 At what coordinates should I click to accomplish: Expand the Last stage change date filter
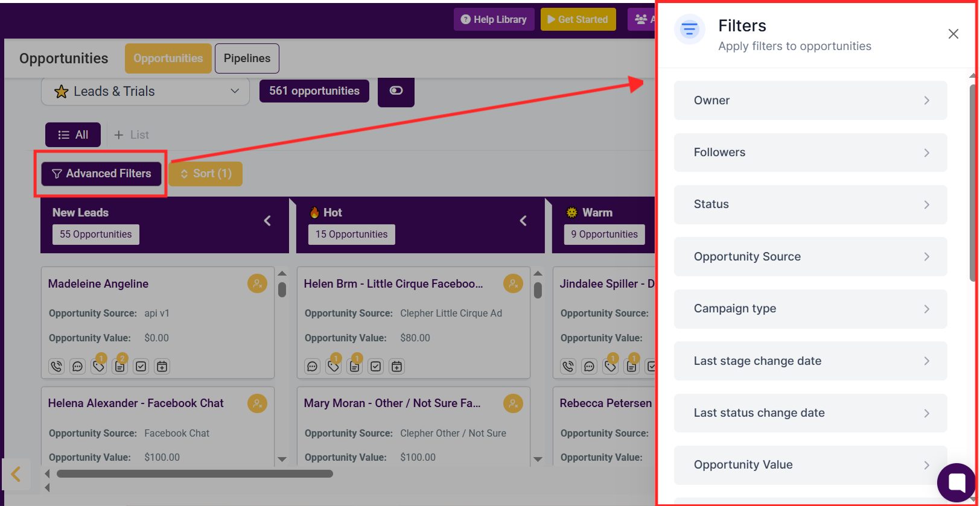(810, 361)
